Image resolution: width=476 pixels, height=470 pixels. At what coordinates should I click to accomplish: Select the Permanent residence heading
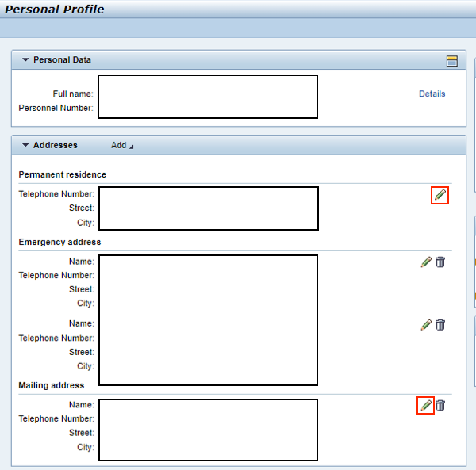point(62,174)
